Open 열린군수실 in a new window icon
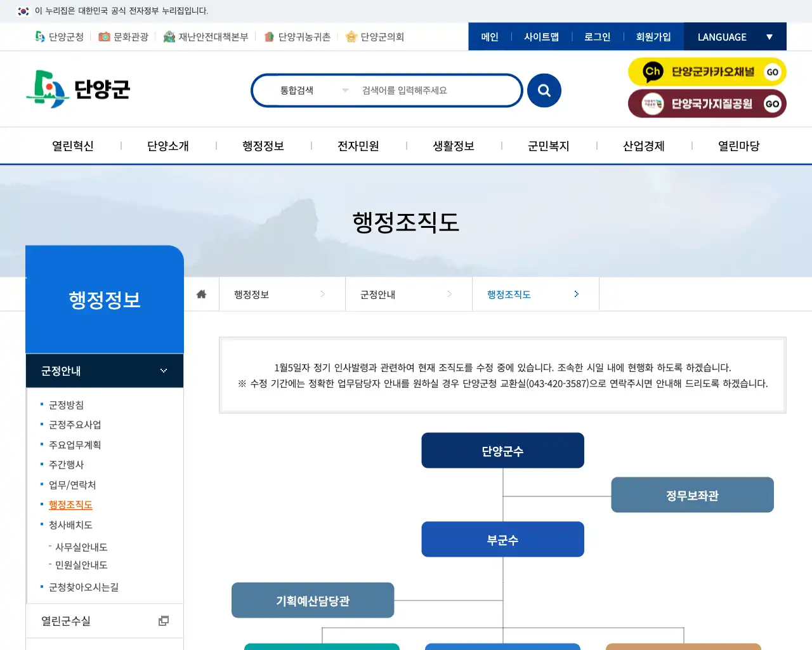 click(x=164, y=621)
